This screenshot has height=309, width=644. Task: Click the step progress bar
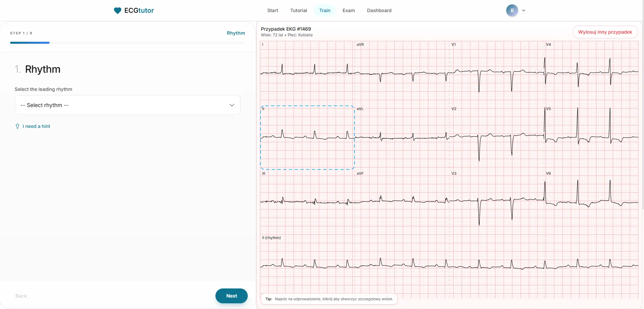(30, 43)
